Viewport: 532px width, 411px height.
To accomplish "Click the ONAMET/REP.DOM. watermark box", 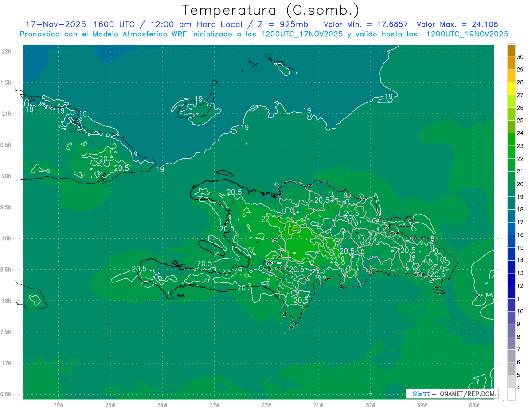I will point(452,394).
